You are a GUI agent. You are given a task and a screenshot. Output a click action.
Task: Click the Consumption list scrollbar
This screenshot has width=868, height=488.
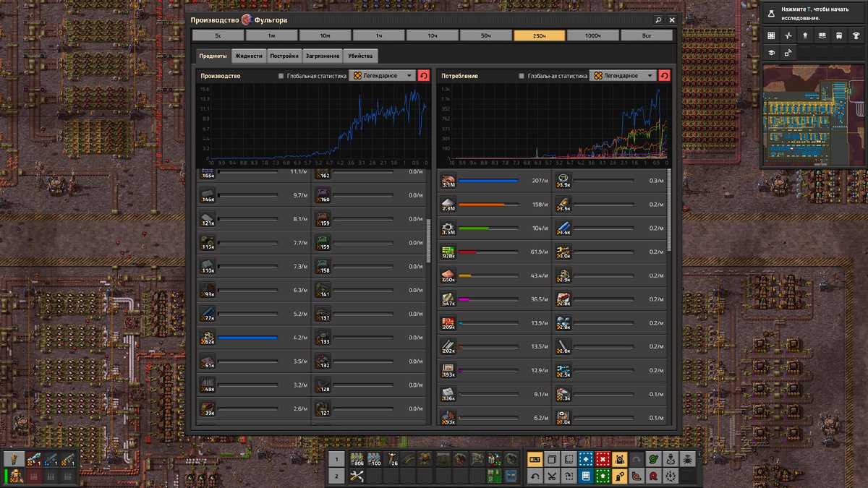(668, 210)
